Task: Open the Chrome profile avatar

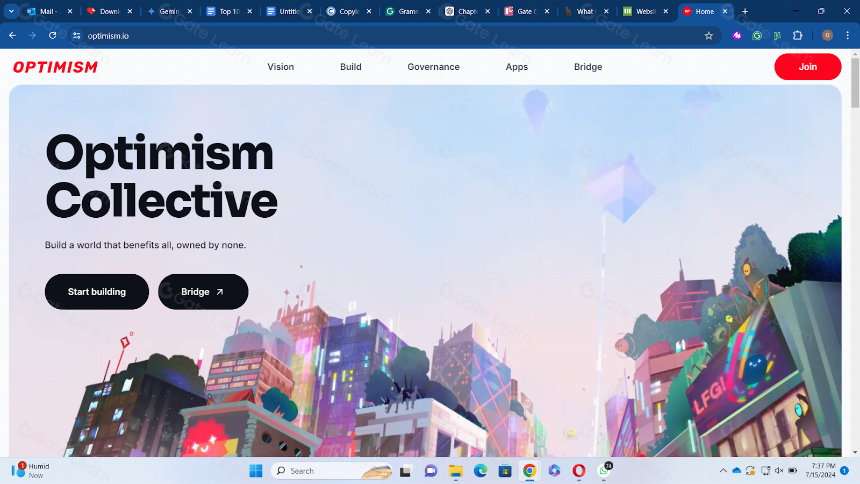Action: click(827, 36)
